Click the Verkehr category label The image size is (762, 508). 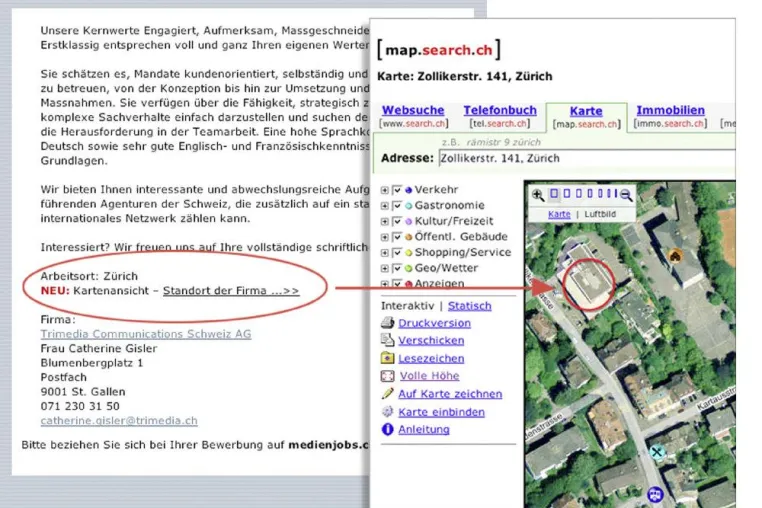(436, 190)
